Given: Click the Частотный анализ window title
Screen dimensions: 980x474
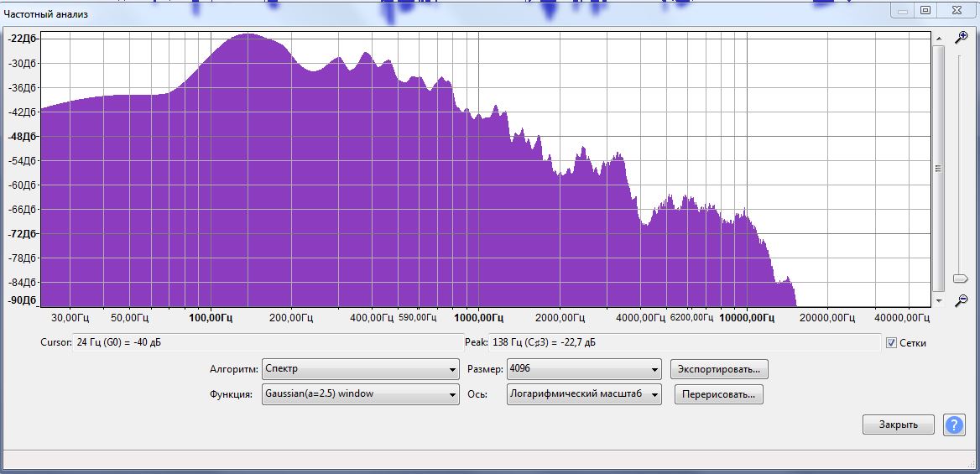Looking at the screenshot, I should pos(45,13).
